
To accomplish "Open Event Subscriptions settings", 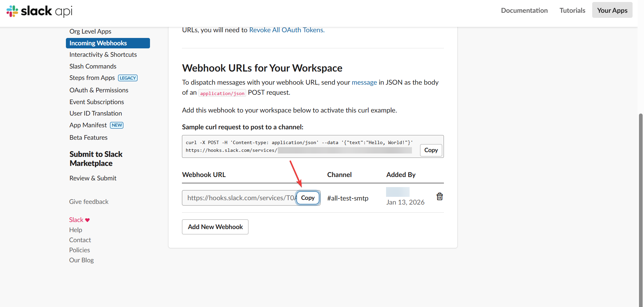I will coord(97,102).
